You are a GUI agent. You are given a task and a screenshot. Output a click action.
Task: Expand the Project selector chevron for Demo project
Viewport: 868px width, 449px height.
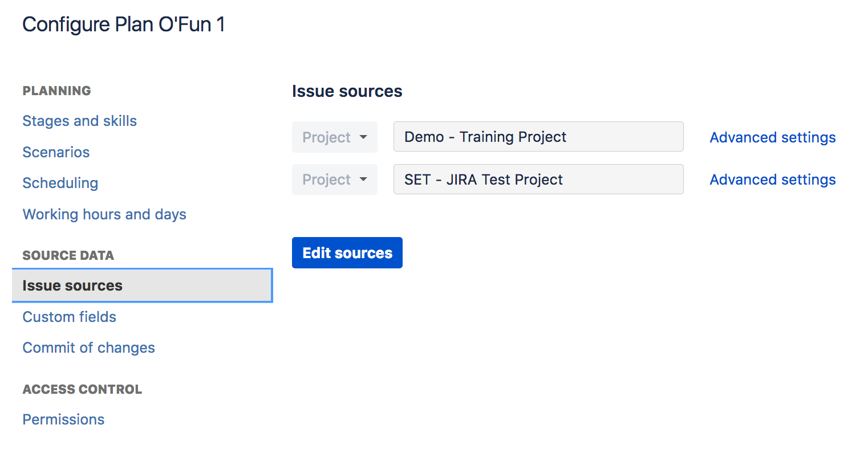tap(363, 137)
